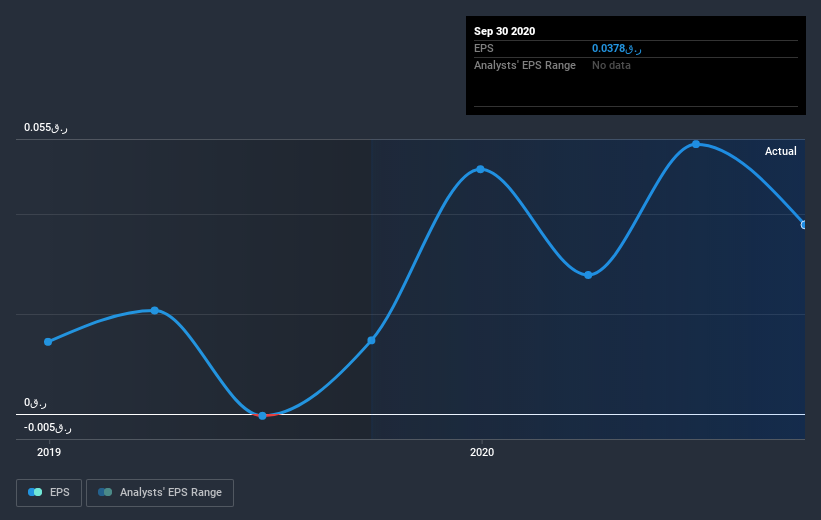Screen dimensions: 821x520
Task: Select the second 2019 data point hump
Action: (x=154, y=311)
